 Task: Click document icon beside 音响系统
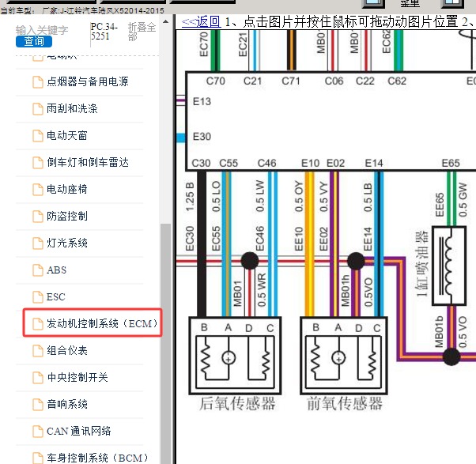(38, 405)
